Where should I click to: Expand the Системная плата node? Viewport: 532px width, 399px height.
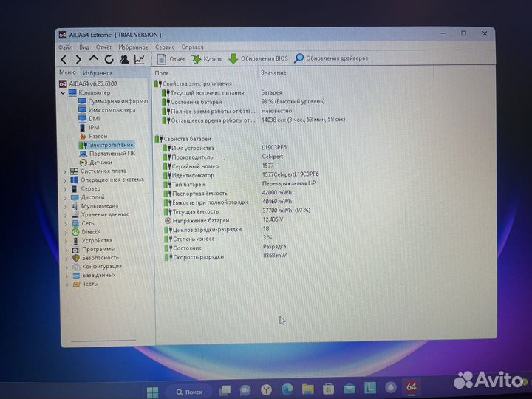click(x=64, y=171)
